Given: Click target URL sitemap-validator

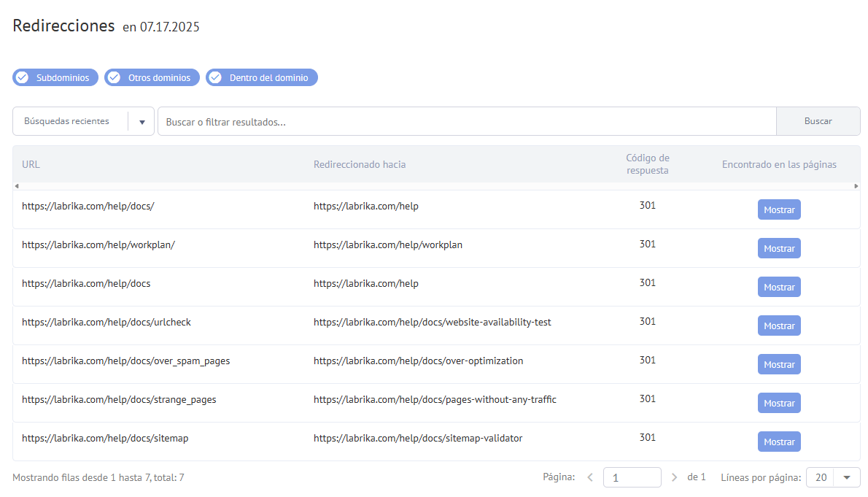Looking at the screenshot, I should (418, 439).
